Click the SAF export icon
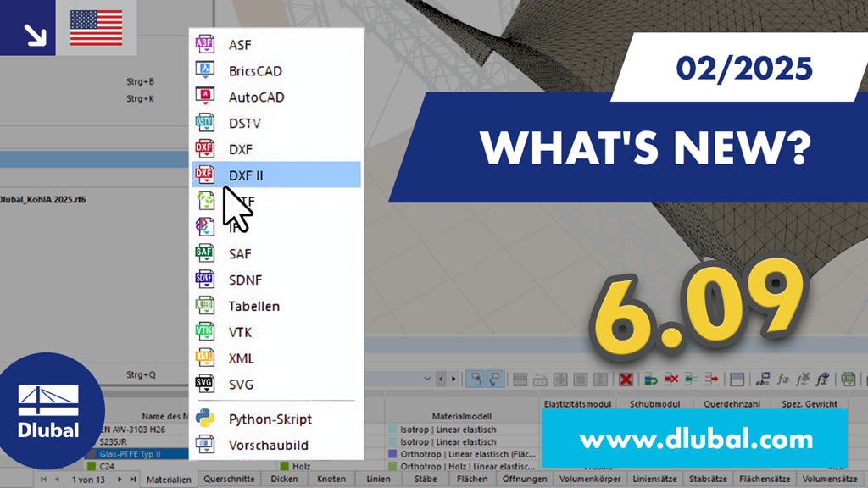 [x=205, y=253]
